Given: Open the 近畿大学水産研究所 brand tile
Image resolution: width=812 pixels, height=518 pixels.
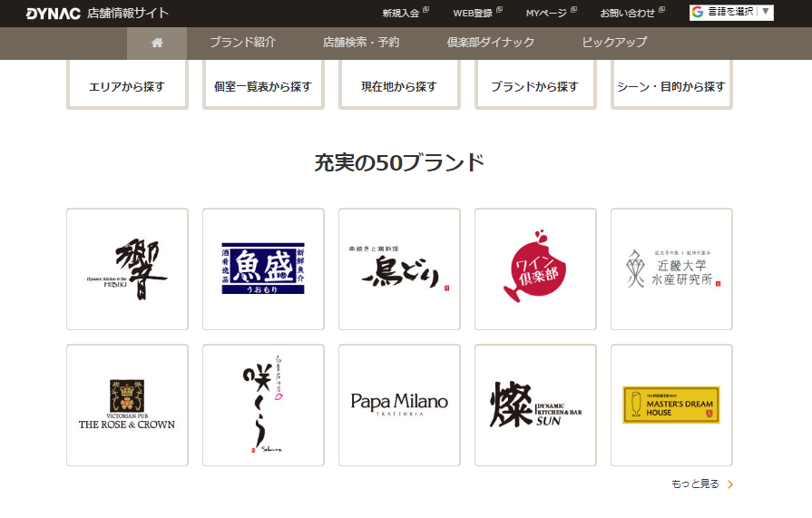Looking at the screenshot, I should pos(671,269).
